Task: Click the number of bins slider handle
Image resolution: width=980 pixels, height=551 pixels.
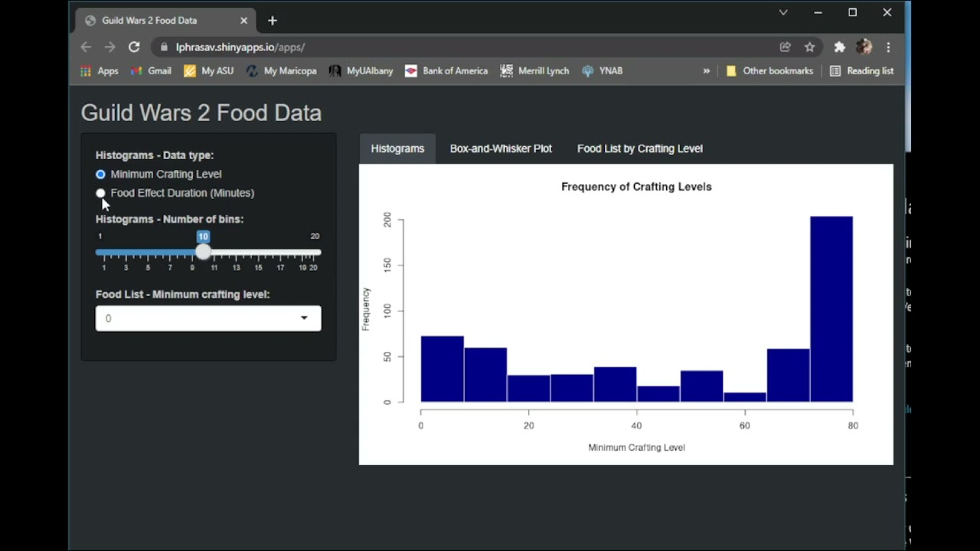Action: [203, 252]
